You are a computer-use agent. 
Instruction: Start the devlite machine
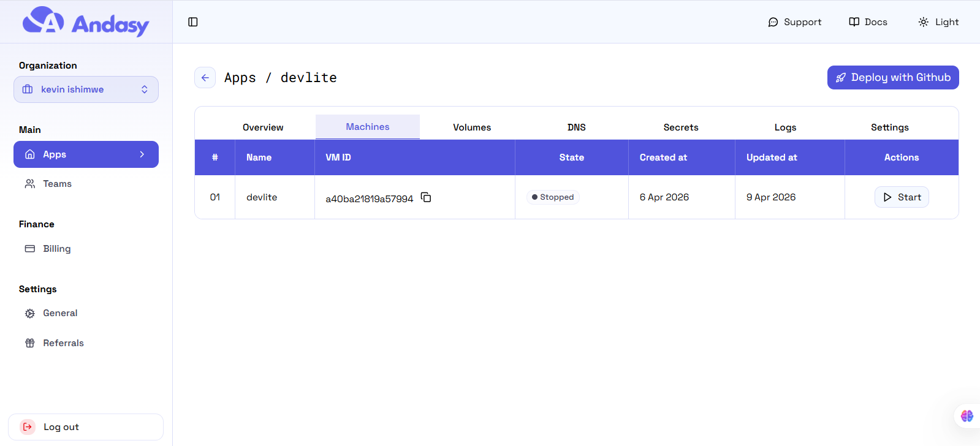pyautogui.click(x=902, y=197)
